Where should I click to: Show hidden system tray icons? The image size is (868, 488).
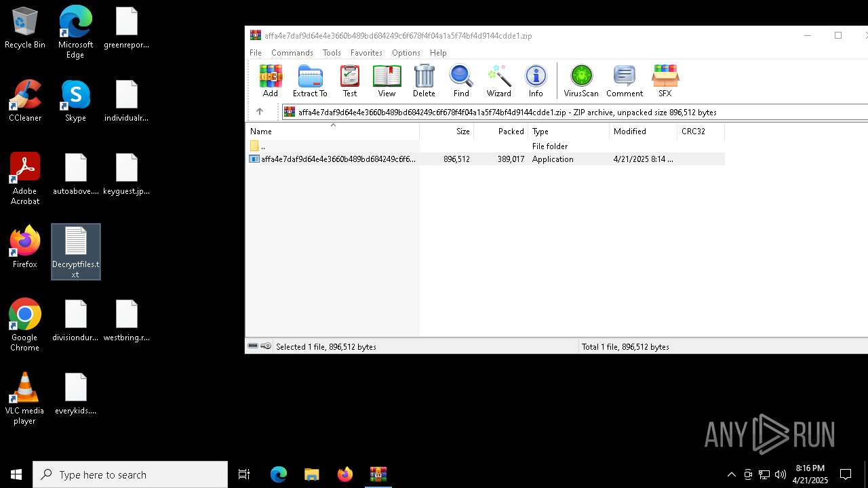click(x=731, y=474)
